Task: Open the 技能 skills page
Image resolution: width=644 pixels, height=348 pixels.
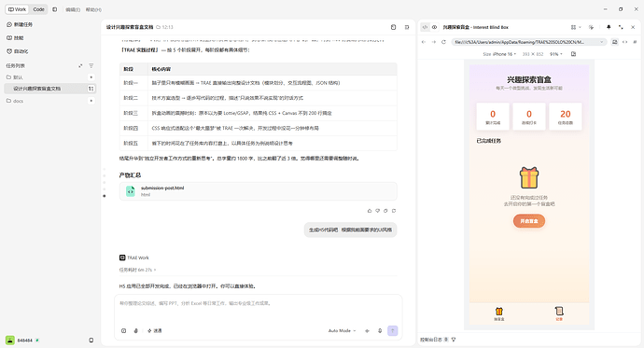Action: pyautogui.click(x=15, y=37)
